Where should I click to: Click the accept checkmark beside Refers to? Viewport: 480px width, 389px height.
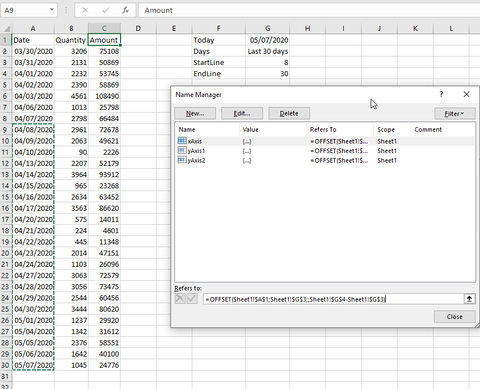click(192, 299)
